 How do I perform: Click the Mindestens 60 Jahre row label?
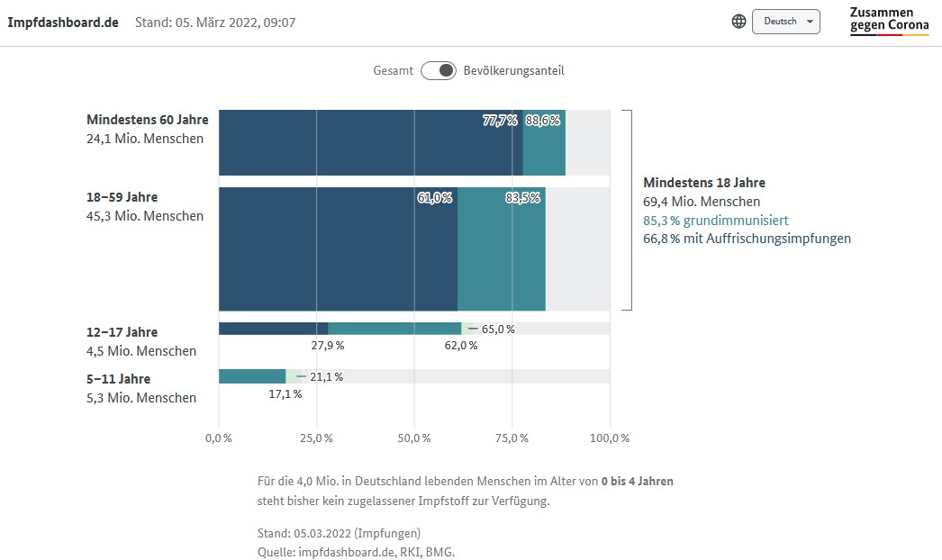pos(148,120)
